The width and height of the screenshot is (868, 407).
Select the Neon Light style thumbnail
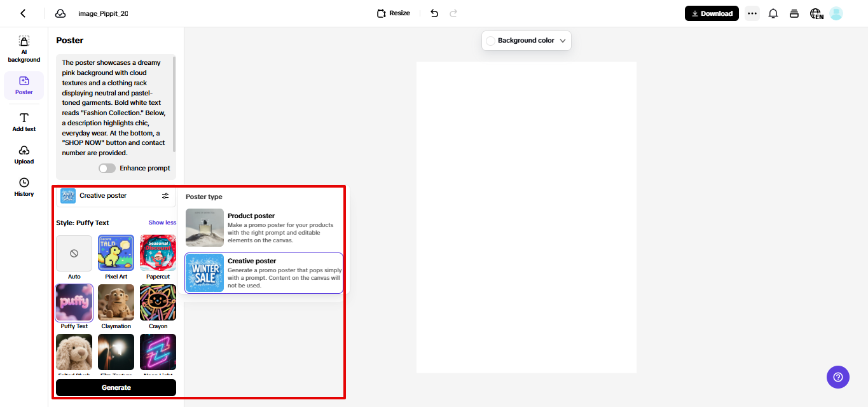pos(158,352)
